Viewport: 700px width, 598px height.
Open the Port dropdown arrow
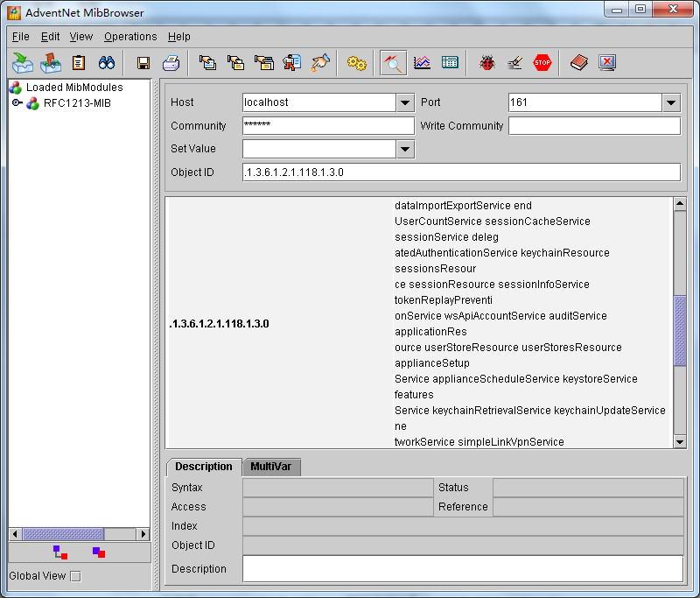[x=671, y=102]
